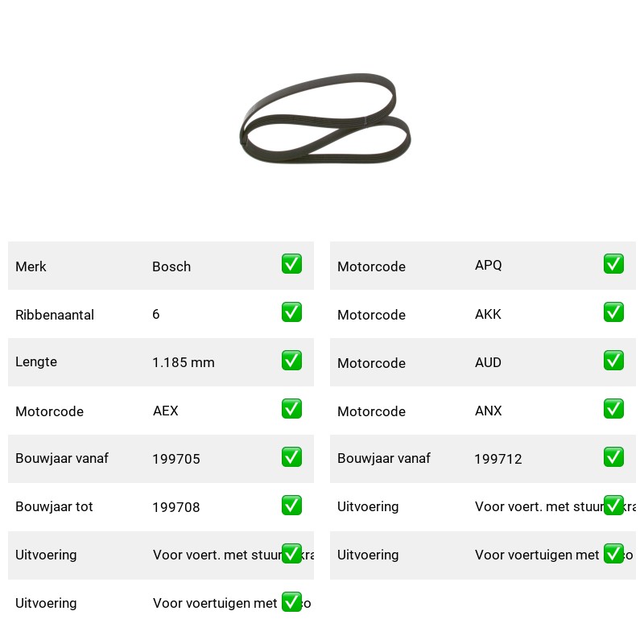Click the Bosch brand value
The width and height of the screenshot is (644, 644).
[x=171, y=266]
